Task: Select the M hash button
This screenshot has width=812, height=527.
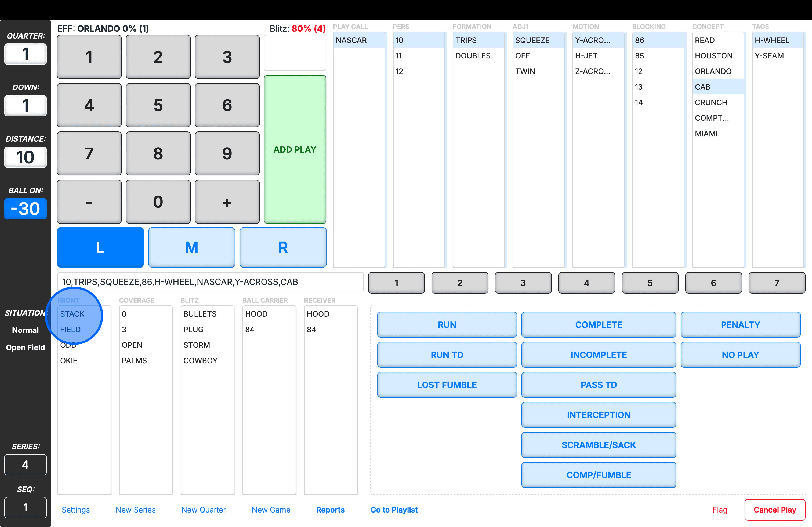Action: 191,247
